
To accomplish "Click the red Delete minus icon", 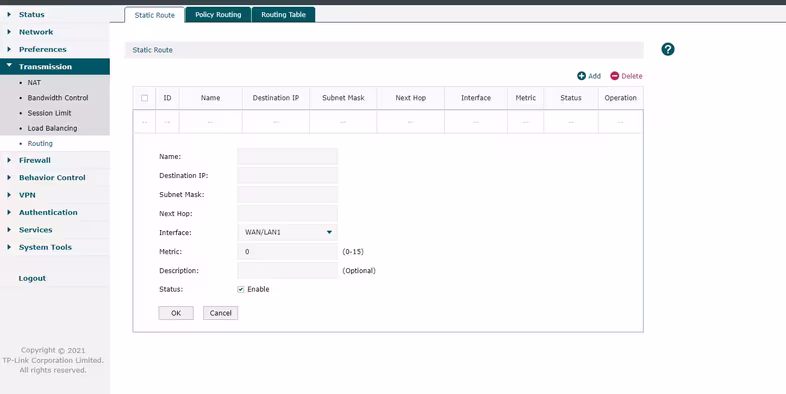I will click(615, 76).
